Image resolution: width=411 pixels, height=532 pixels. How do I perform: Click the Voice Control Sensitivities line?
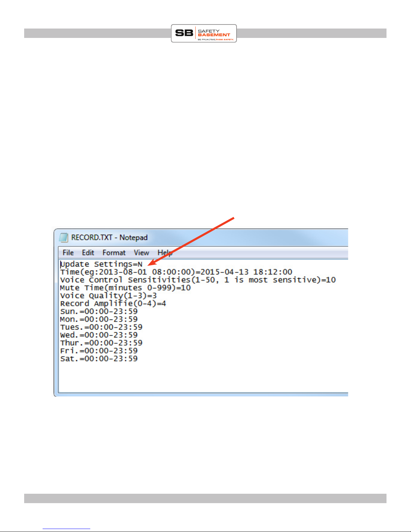tap(198, 280)
